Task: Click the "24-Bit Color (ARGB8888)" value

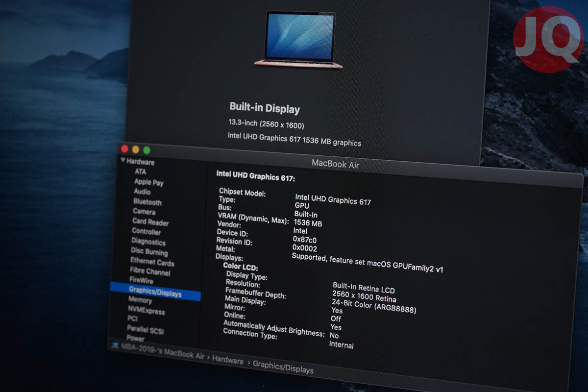Action: pos(374,306)
